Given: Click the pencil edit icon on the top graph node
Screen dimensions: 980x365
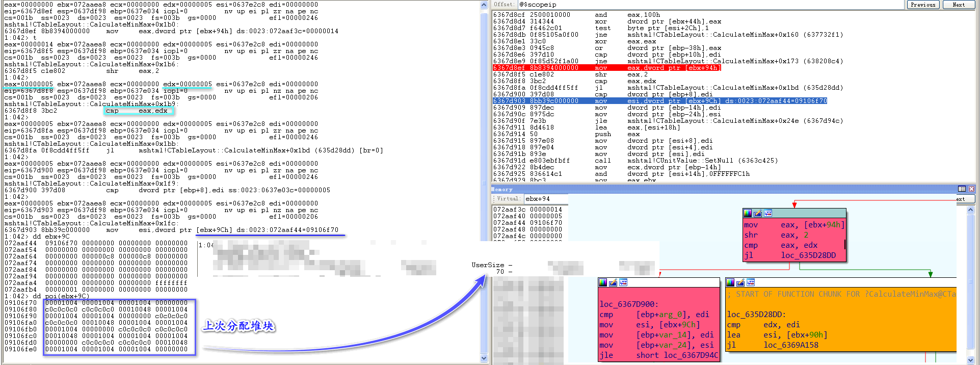Looking at the screenshot, I should tap(758, 213).
